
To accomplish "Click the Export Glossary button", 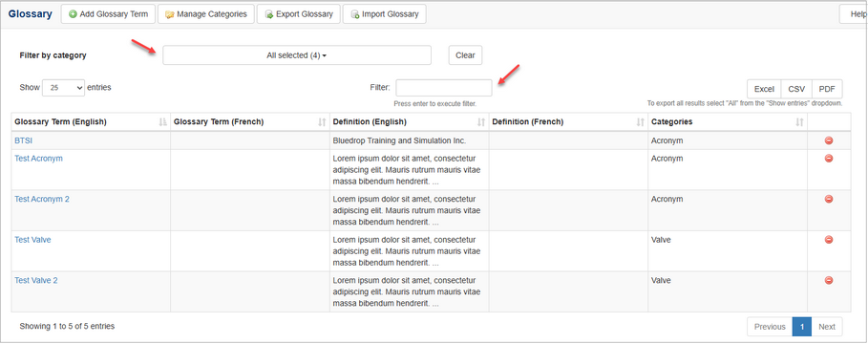I will tap(298, 13).
